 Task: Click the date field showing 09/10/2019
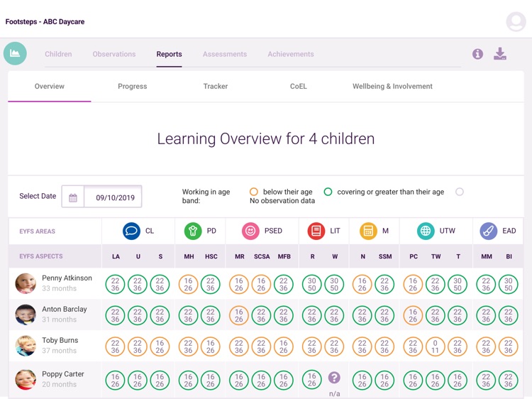click(113, 197)
